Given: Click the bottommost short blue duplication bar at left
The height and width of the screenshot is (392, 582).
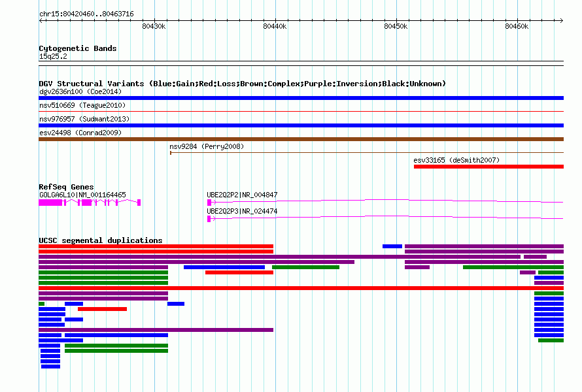Looking at the screenshot, I should click(x=50, y=367).
